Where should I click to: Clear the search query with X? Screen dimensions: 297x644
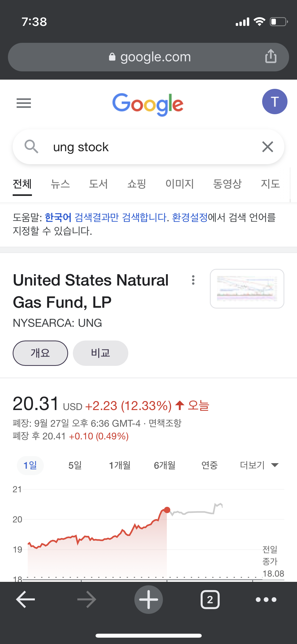tap(267, 147)
